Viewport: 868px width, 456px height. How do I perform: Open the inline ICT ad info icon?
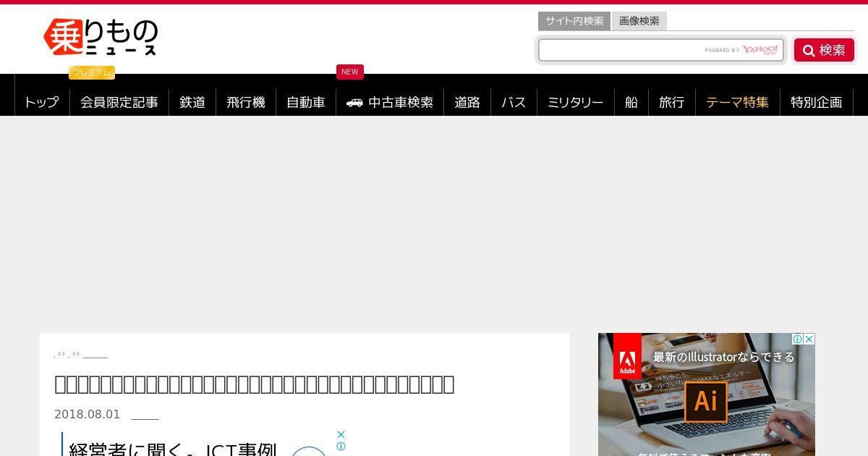point(341,447)
